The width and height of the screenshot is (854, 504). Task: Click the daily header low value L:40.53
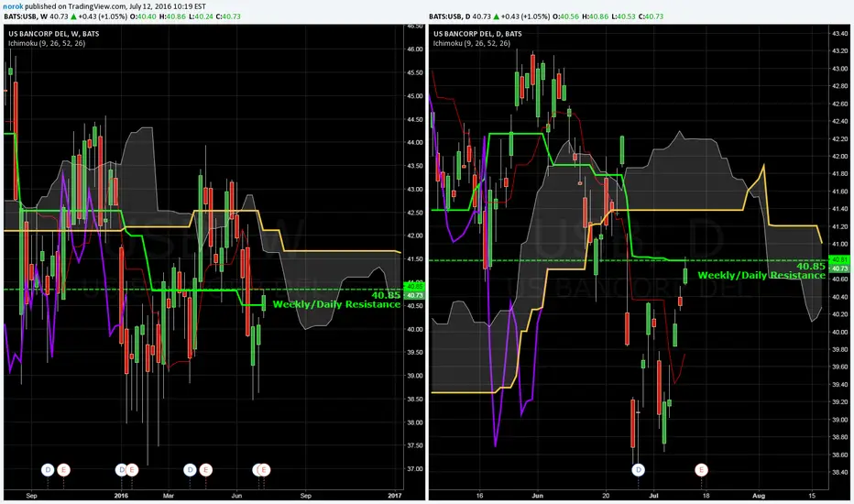pyautogui.click(x=622, y=16)
